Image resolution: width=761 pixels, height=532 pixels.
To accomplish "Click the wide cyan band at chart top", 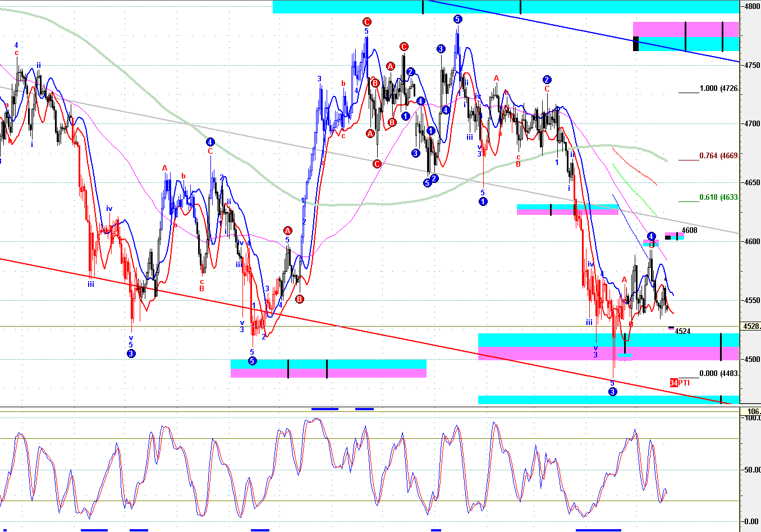I will (x=506, y=7).
